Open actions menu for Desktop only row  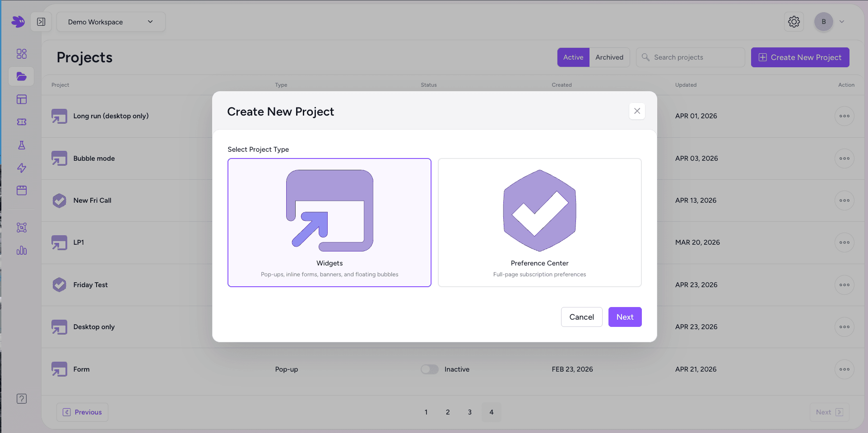tap(845, 327)
